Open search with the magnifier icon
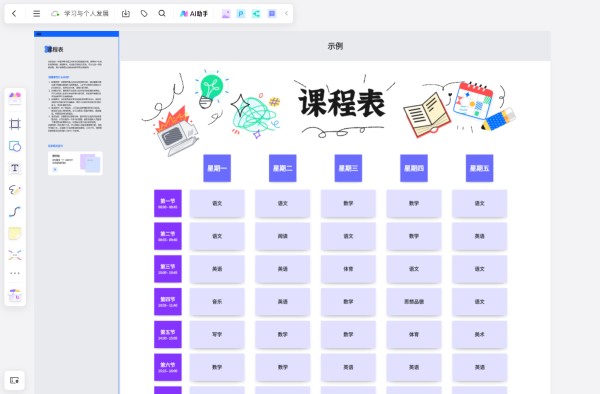The height and width of the screenshot is (394, 600). [x=162, y=14]
